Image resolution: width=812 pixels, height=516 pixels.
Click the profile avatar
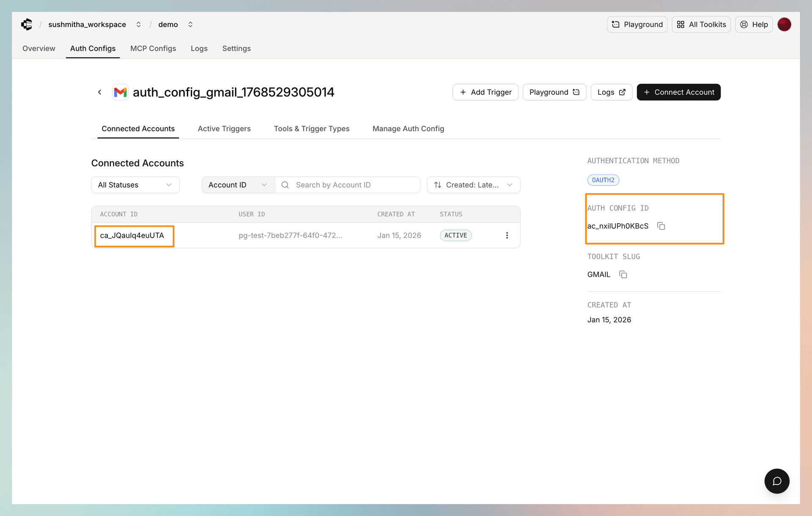click(x=785, y=24)
